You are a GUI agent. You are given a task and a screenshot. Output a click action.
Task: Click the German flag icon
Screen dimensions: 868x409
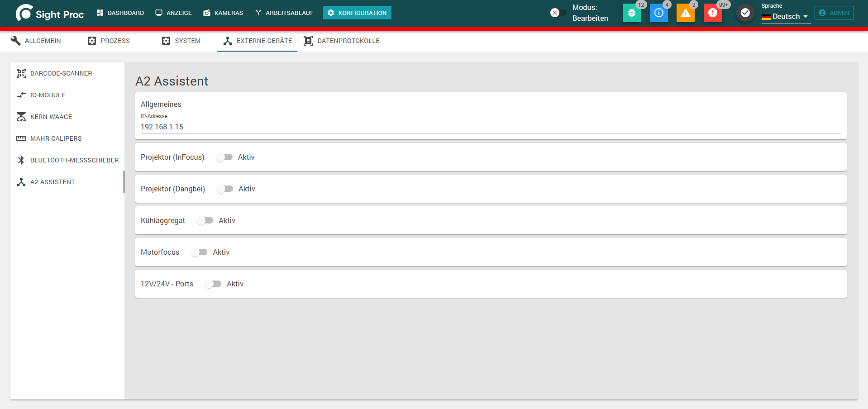pos(766,17)
